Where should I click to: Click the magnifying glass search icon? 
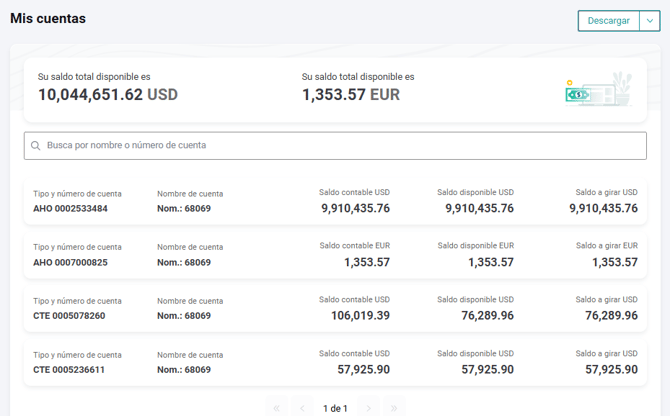[x=36, y=146]
